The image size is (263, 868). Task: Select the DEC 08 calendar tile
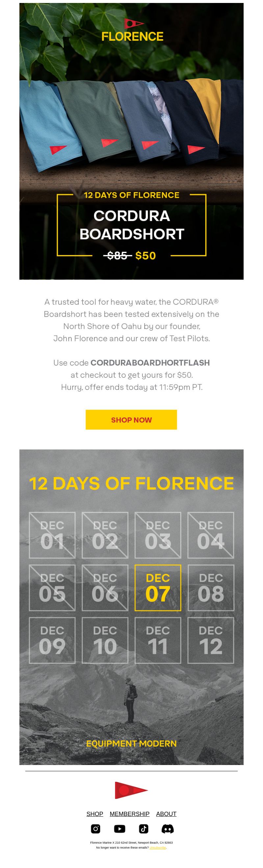[x=211, y=588]
